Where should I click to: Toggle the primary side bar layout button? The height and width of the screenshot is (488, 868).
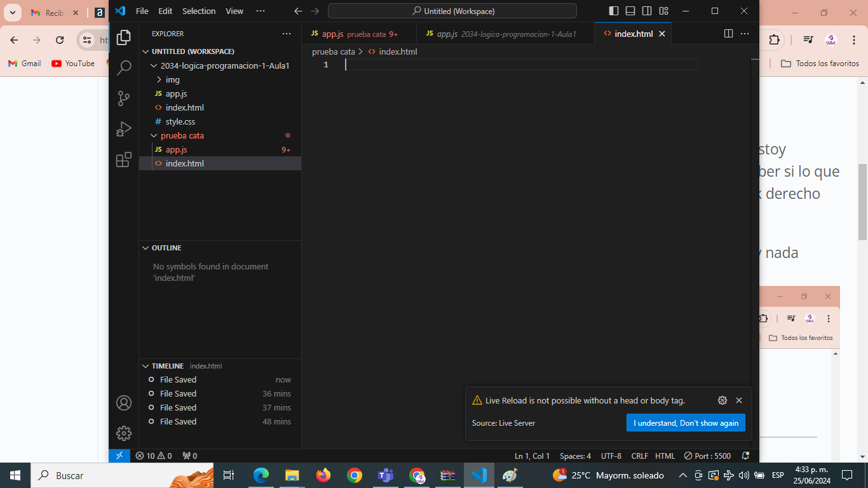tap(614, 11)
